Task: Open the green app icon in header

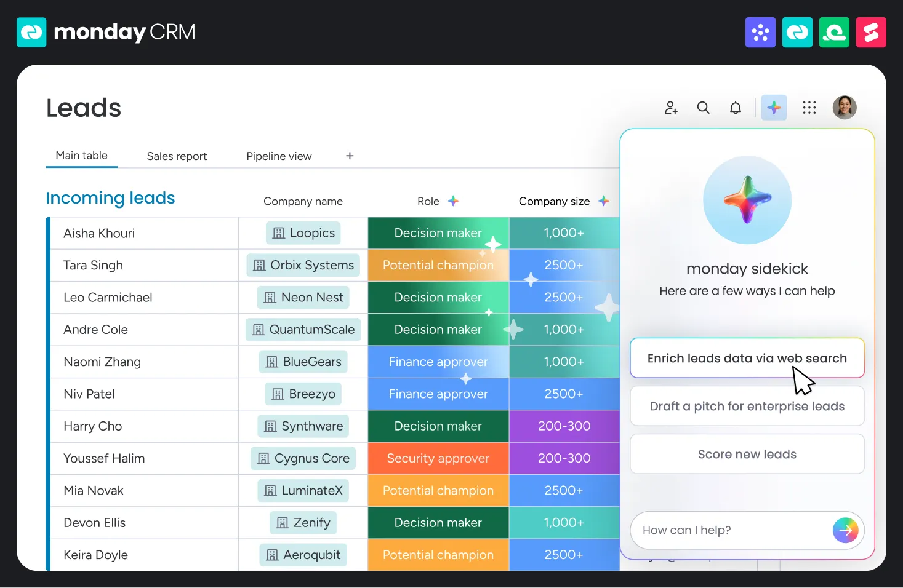Action: 834,32
